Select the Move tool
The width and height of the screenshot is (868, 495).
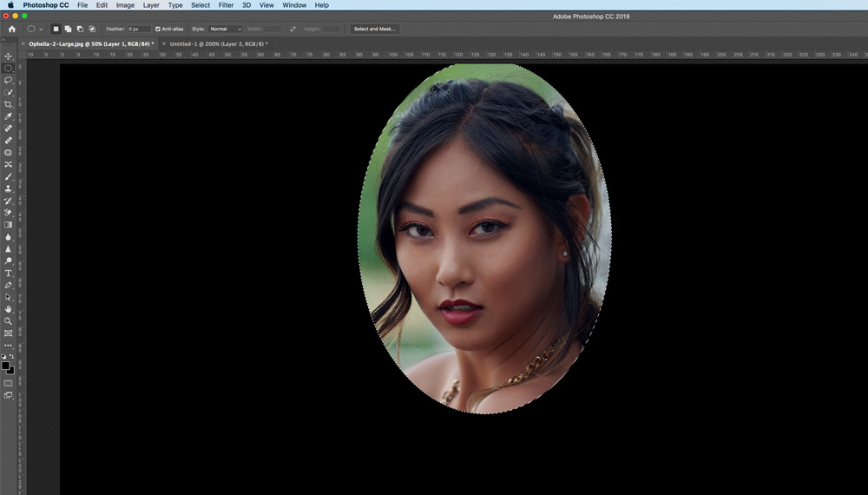point(9,56)
